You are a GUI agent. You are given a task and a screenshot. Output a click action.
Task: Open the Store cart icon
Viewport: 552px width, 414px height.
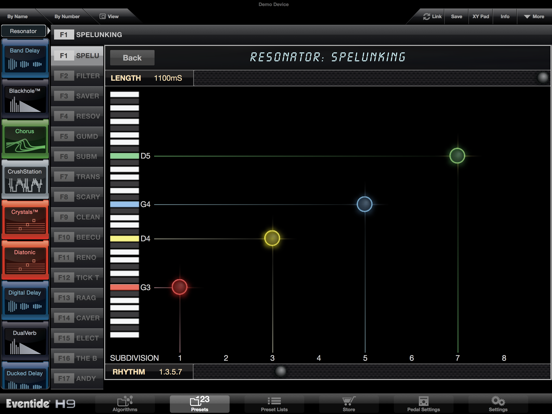point(349,403)
